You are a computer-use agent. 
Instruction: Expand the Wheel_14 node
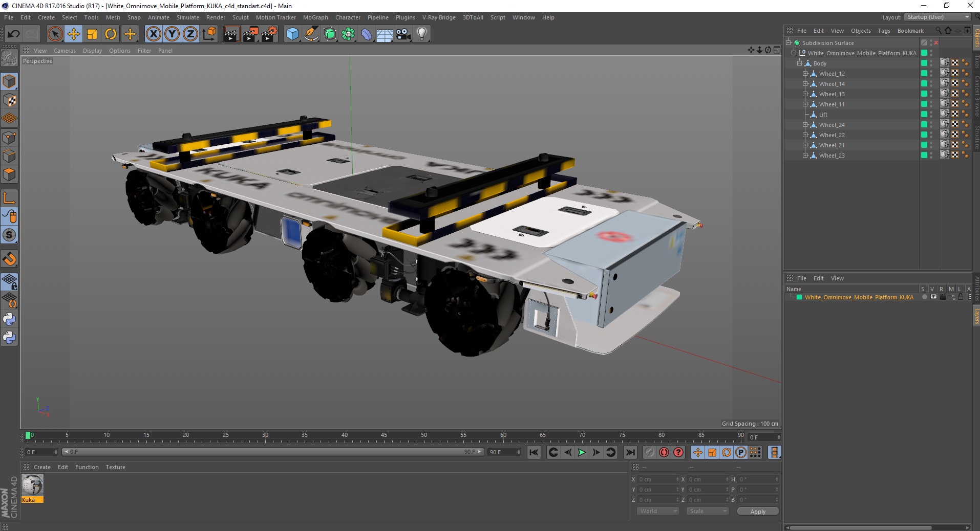point(805,84)
